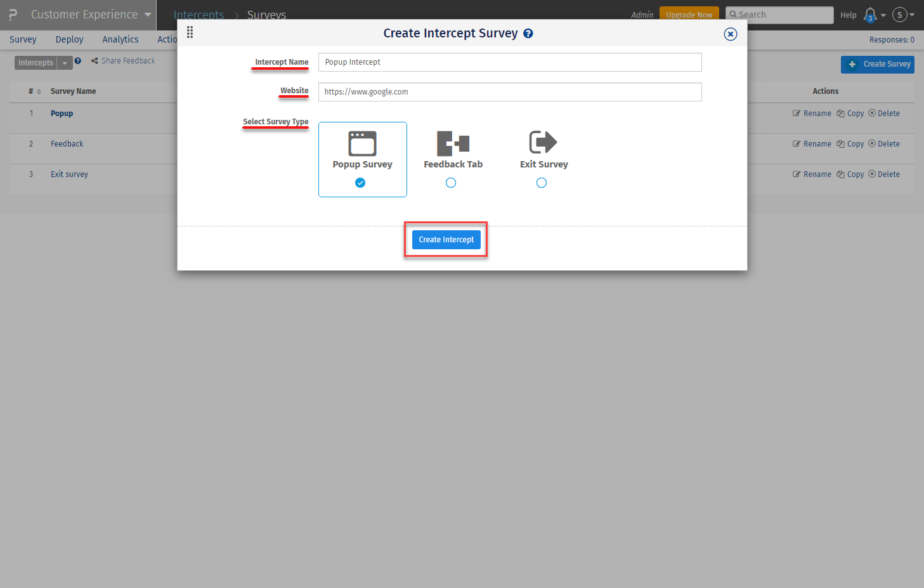Open the Create Intercept Survey help icon

point(528,33)
